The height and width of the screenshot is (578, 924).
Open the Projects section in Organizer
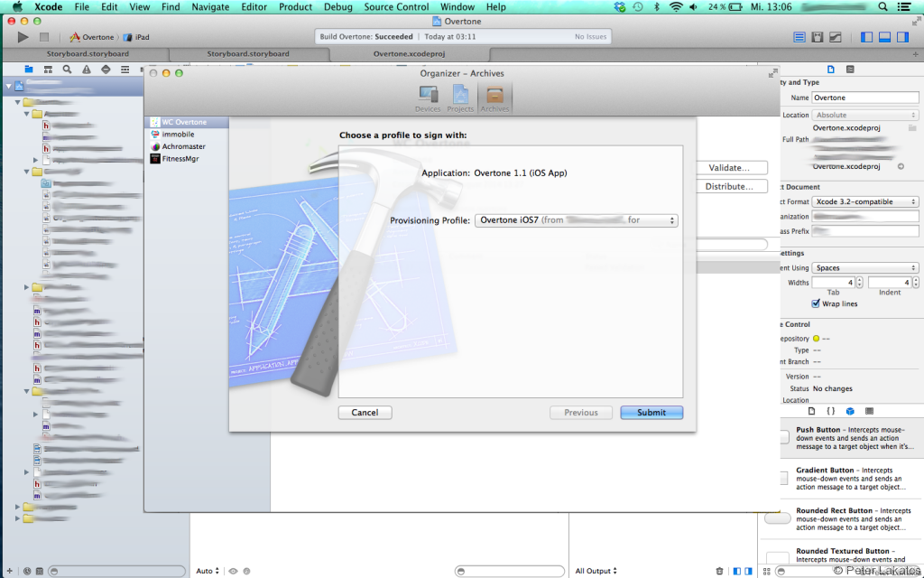pos(460,98)
